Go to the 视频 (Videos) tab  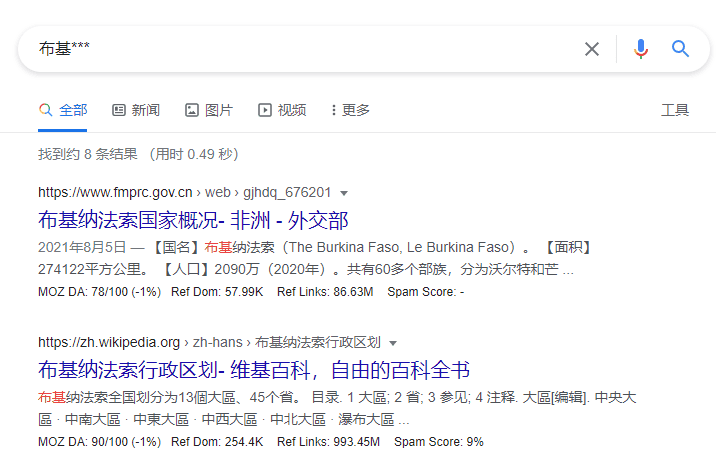click(282, 110)
